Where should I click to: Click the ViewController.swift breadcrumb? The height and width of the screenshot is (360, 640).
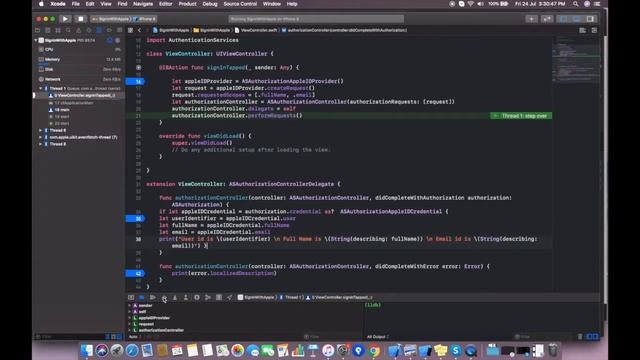tap(256, 30)
